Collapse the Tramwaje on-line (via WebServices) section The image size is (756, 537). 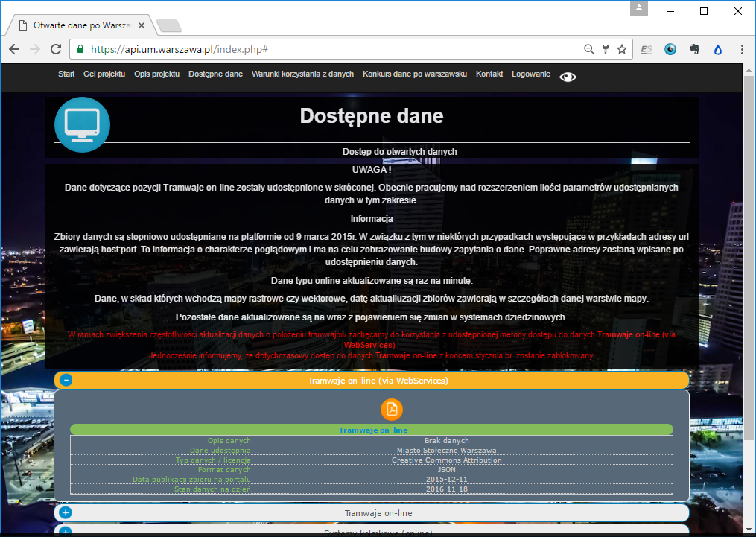[x=66, y=381]
